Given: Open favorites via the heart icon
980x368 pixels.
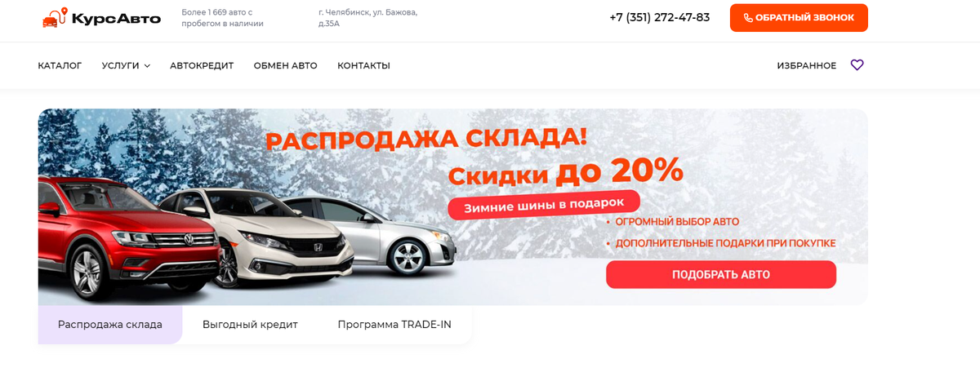Looking at the screenshot, I should [x=857, y=65].
